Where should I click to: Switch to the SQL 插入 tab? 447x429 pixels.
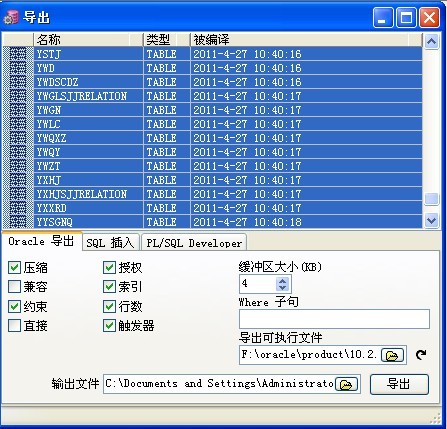[110, 243]
